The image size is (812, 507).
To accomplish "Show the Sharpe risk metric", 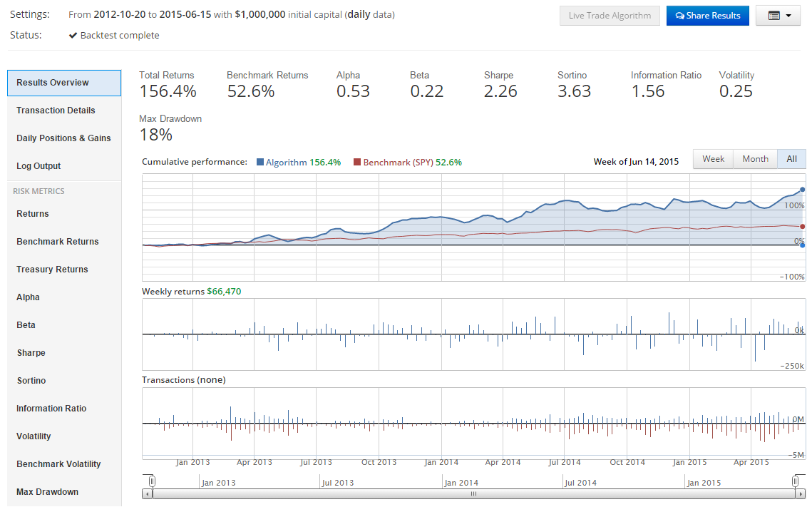I will 31,353.
